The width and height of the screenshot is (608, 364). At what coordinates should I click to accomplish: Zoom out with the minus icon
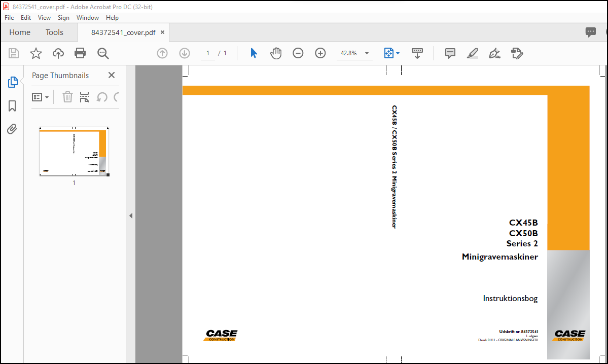(298, 53)
